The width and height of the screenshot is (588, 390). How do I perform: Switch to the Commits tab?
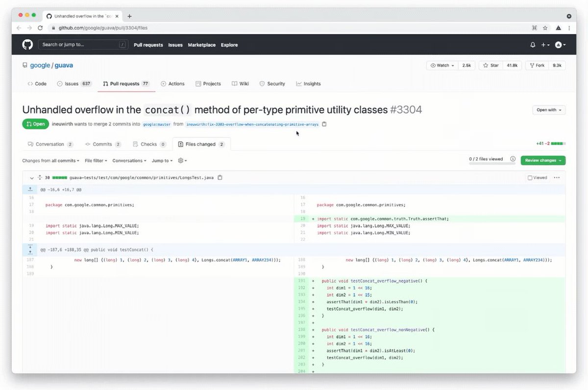click(103, 144)
